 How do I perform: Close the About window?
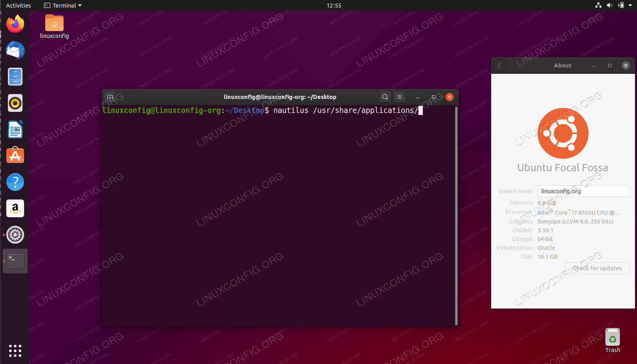tap(626, 65)
